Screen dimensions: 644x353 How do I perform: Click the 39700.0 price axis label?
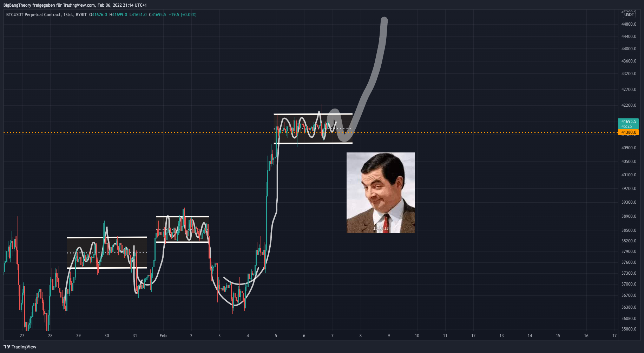[629, 189]
